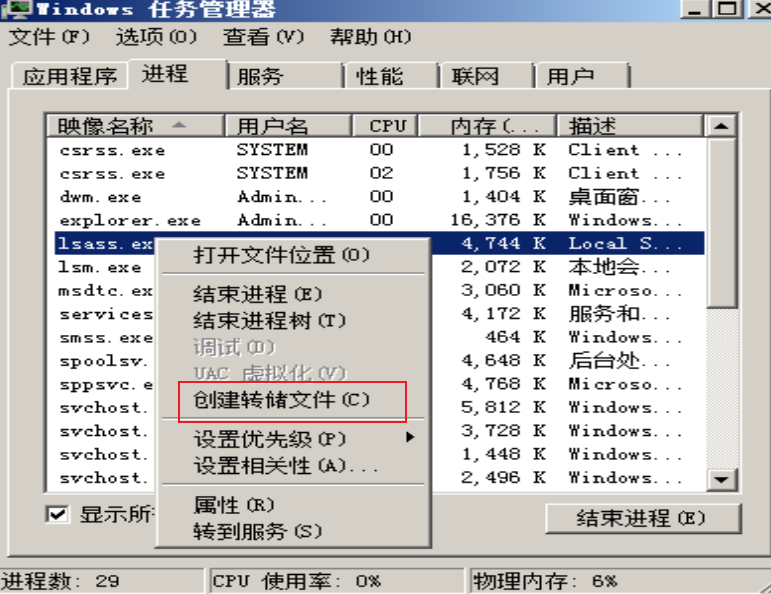The width and height of the screenshot is (771, 594).
Task: Open the 选项(O) menu
Action: (156, 37)
